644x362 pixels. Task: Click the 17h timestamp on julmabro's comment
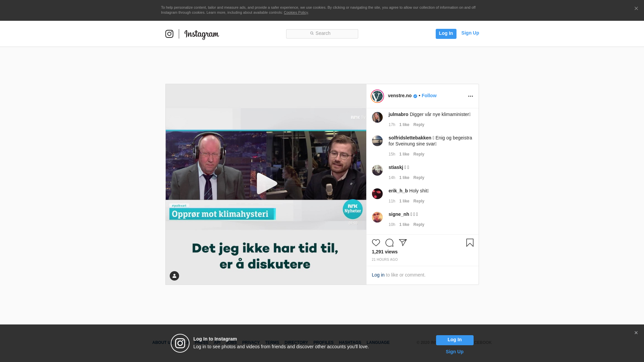392,125
